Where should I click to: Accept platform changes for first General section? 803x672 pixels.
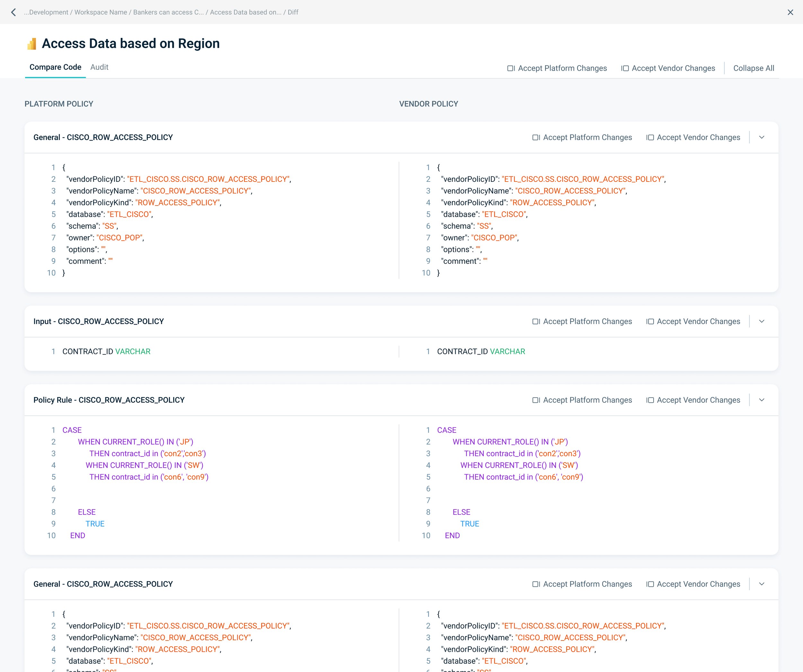click(x=582, y=137)
